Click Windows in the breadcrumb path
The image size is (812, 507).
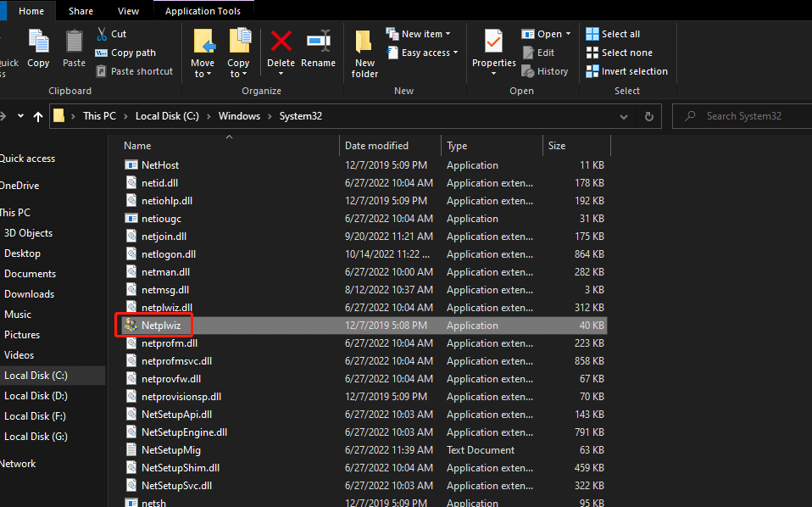239,116
